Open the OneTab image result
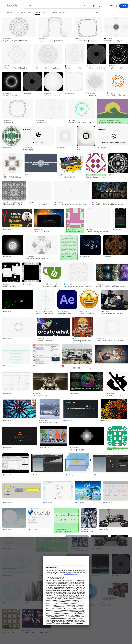This screenshot has height=644, width=132. 40,518
